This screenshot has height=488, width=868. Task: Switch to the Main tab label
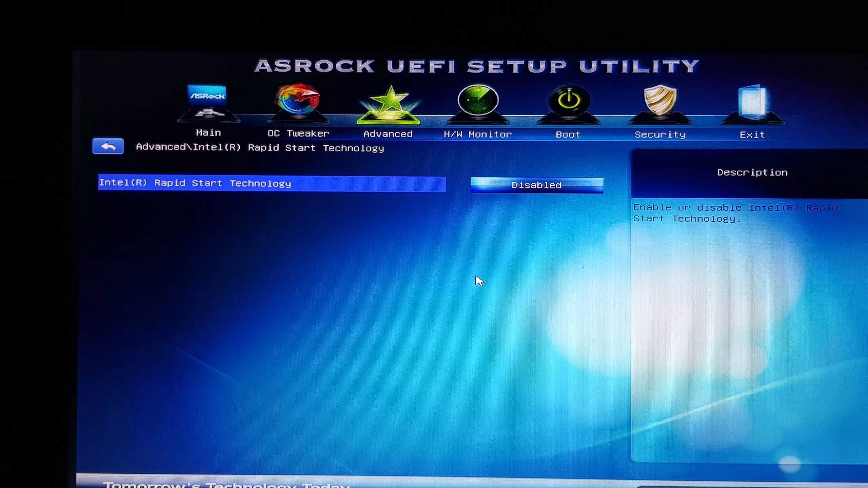tap(208, 133)
